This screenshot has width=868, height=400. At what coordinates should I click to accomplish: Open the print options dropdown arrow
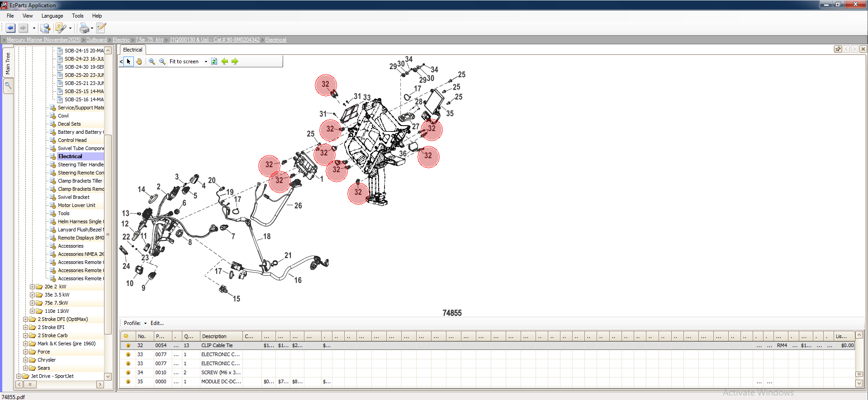click(92, 28)
